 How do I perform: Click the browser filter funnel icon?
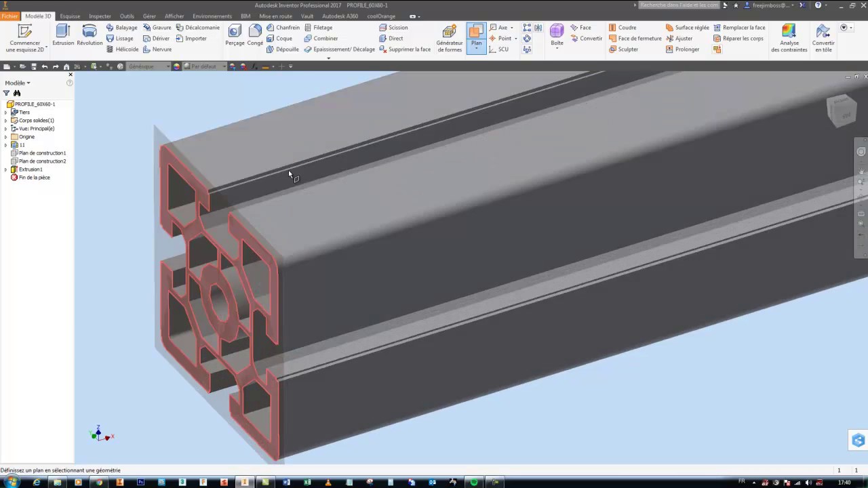(x=7, y=93)
